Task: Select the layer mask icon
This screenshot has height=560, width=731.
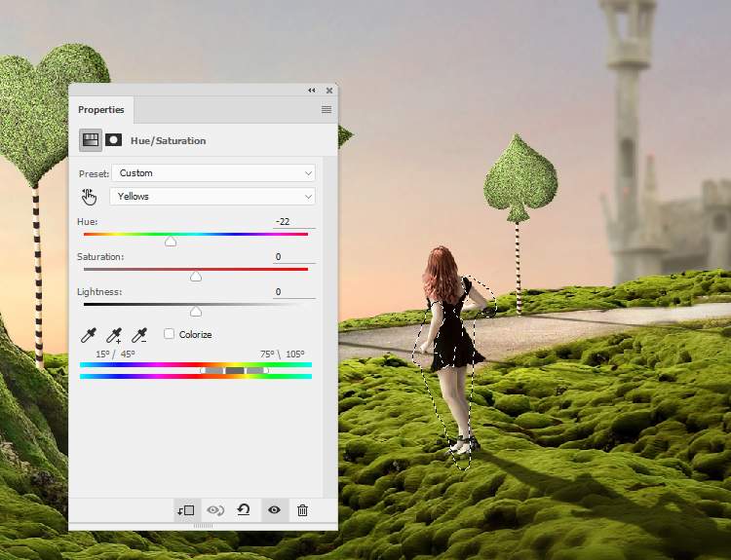Action: [113, 140]
